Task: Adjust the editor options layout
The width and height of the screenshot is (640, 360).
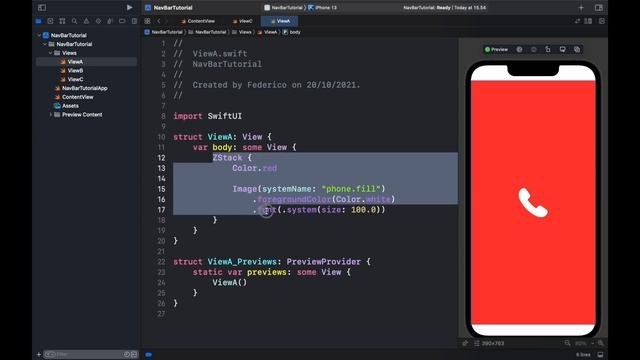Action: click(x=588, y=21)
